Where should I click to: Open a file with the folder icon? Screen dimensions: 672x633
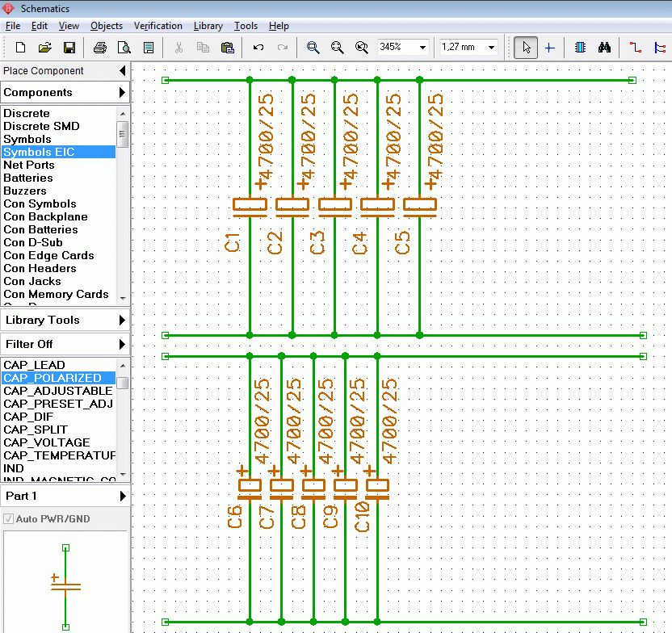[x=45, y=48]
